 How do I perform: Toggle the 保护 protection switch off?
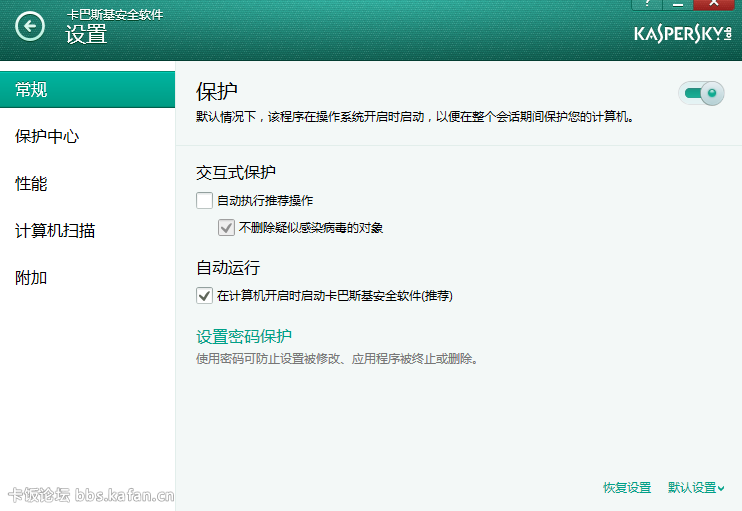coord(701,93)
